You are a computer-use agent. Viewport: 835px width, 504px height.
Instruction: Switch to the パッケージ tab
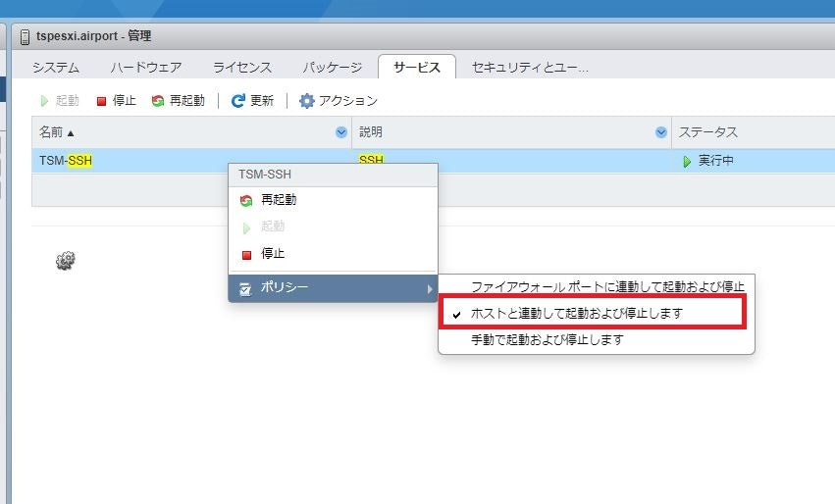click(x=333, y=68)
